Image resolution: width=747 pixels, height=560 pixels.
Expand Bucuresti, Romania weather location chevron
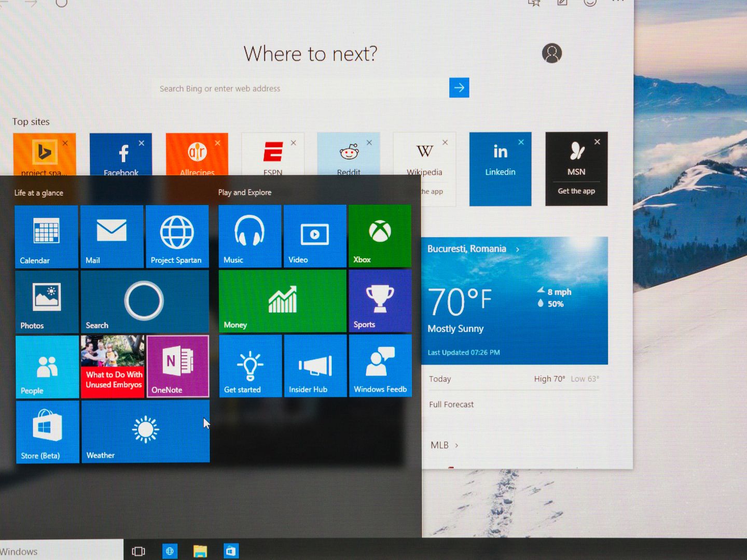coord(518,249)
